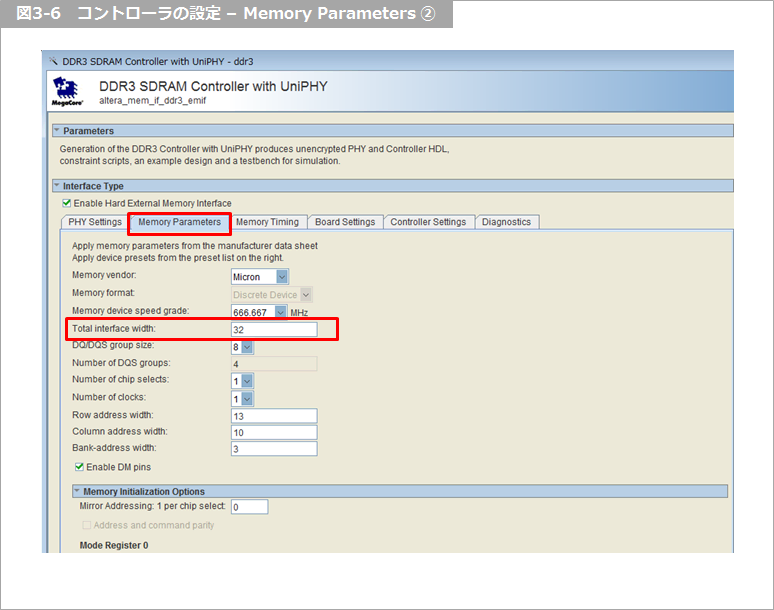Collapse the Interface Type section
The image size is (774, 610).
click(x=57, y=186)
